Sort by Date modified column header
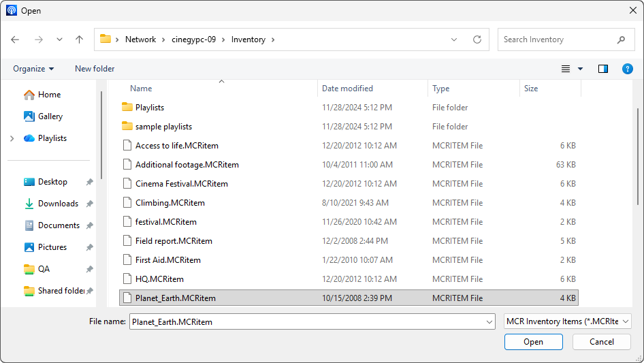 pos(347,89)
